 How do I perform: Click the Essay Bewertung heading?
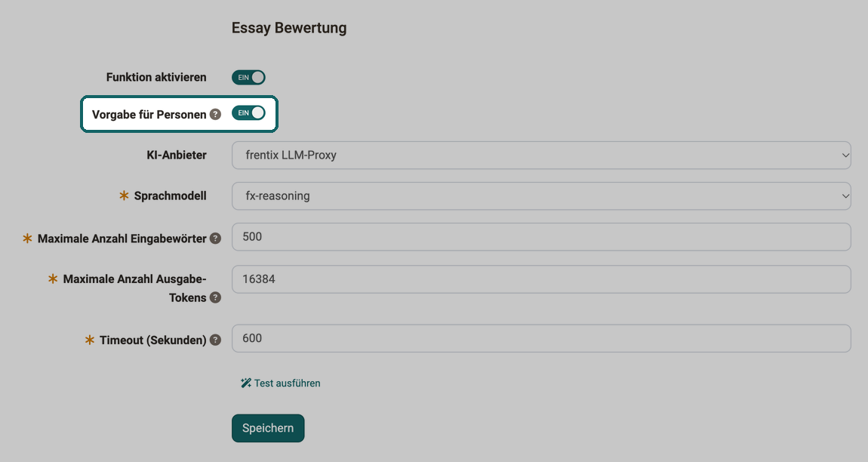[x=289, y=28]
